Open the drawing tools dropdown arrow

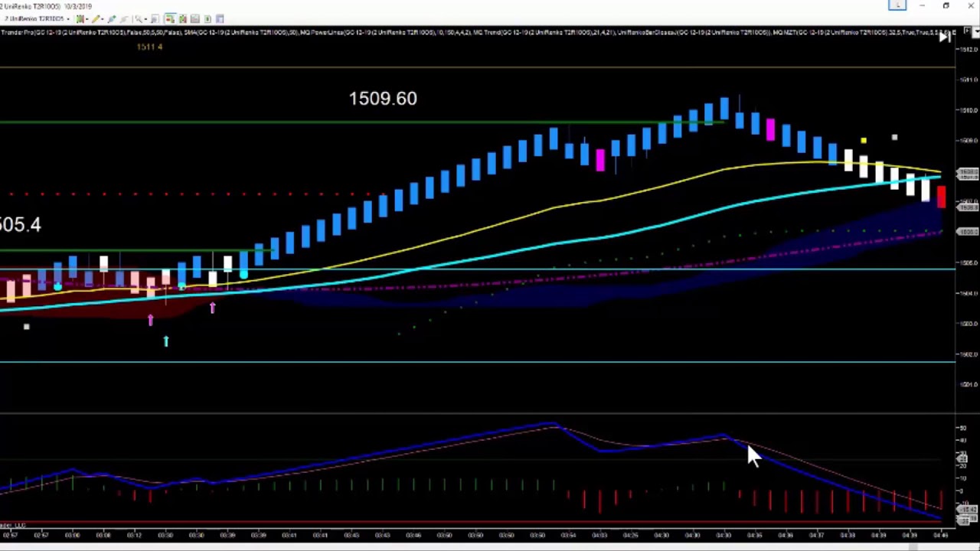102,19
